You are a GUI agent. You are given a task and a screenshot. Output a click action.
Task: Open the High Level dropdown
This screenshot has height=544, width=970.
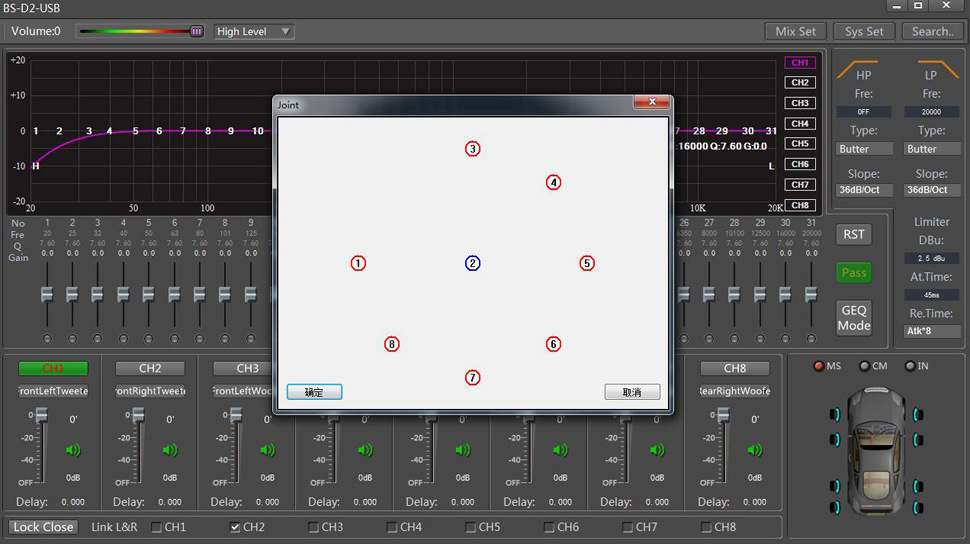pyautogui.click(x=254, y=32)
